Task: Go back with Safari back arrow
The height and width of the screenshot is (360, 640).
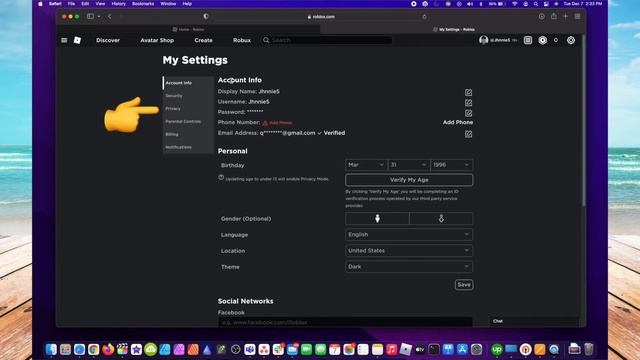Action: click(x=110, y=16)
